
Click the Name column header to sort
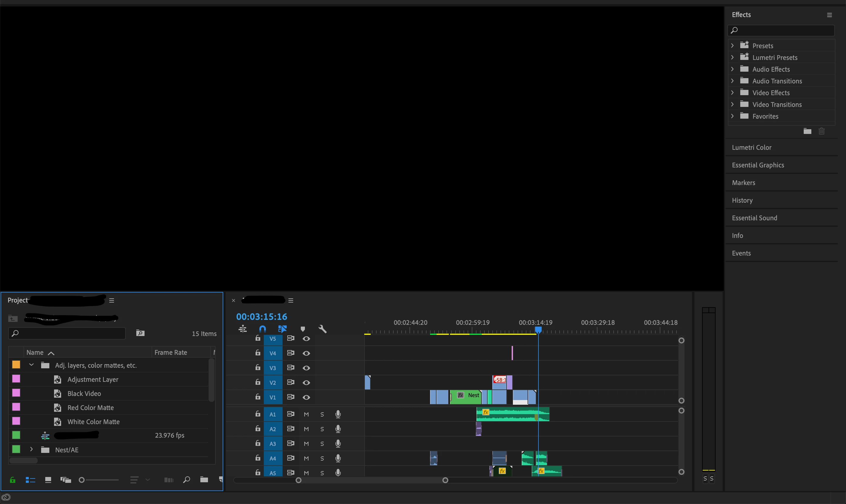point(35,352)
